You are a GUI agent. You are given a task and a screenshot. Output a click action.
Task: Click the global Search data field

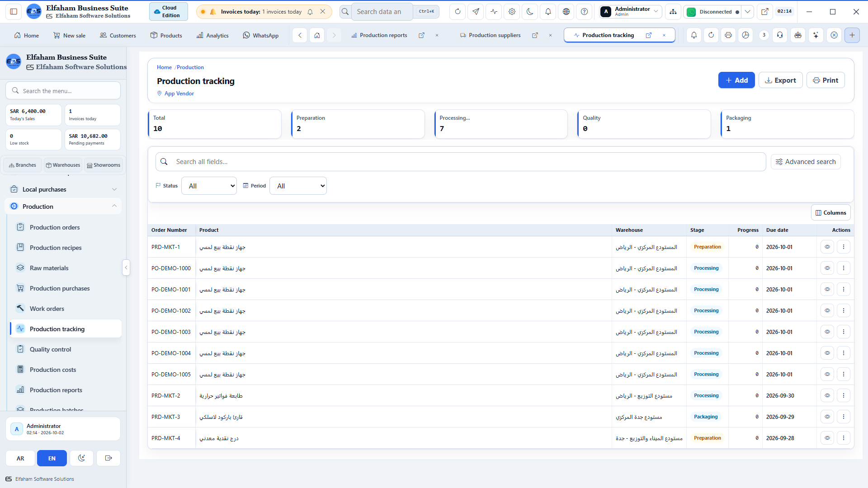(x=381, y=12)
